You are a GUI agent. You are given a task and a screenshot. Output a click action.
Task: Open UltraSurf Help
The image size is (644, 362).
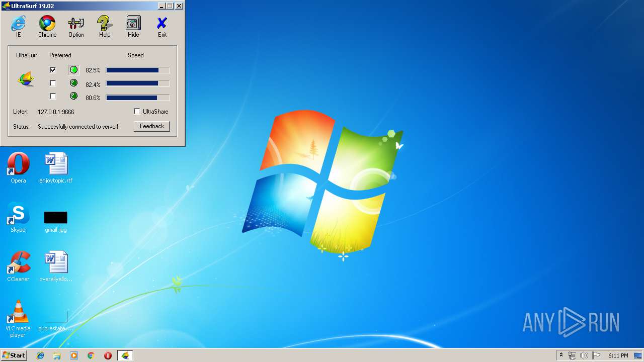pyautogui.click(x=105, y=26)
